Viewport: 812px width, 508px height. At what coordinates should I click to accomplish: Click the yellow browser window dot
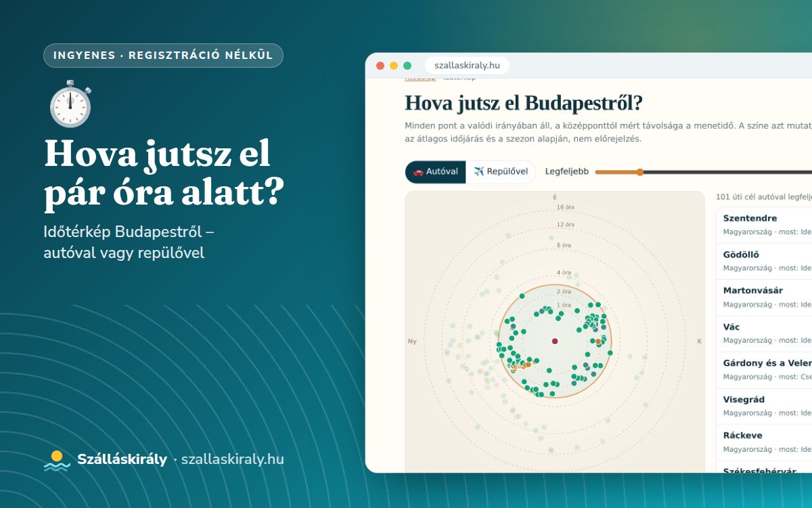pyautogui.click(x=394, y=66)
